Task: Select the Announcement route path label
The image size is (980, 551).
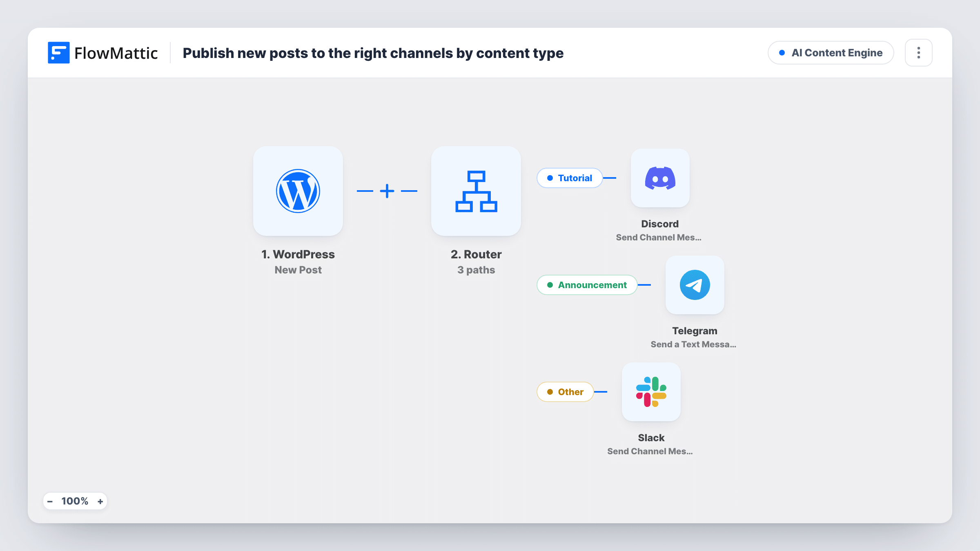Action: click(x=587, y=285)
